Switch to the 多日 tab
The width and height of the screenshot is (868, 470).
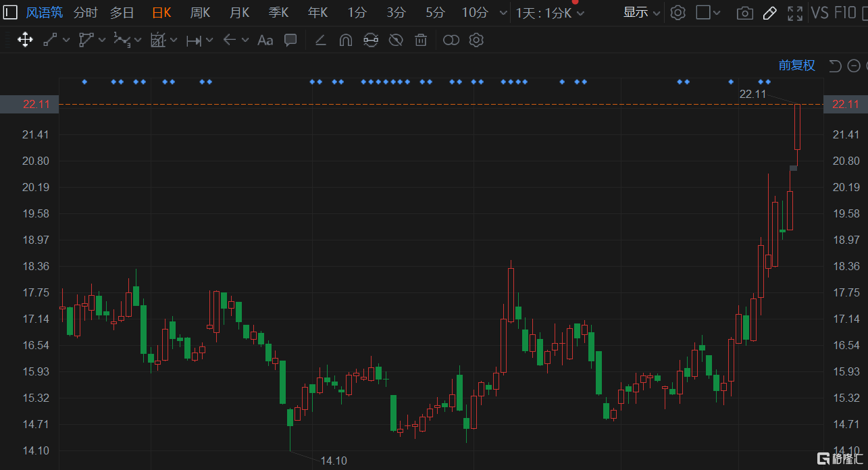[122, 12]
